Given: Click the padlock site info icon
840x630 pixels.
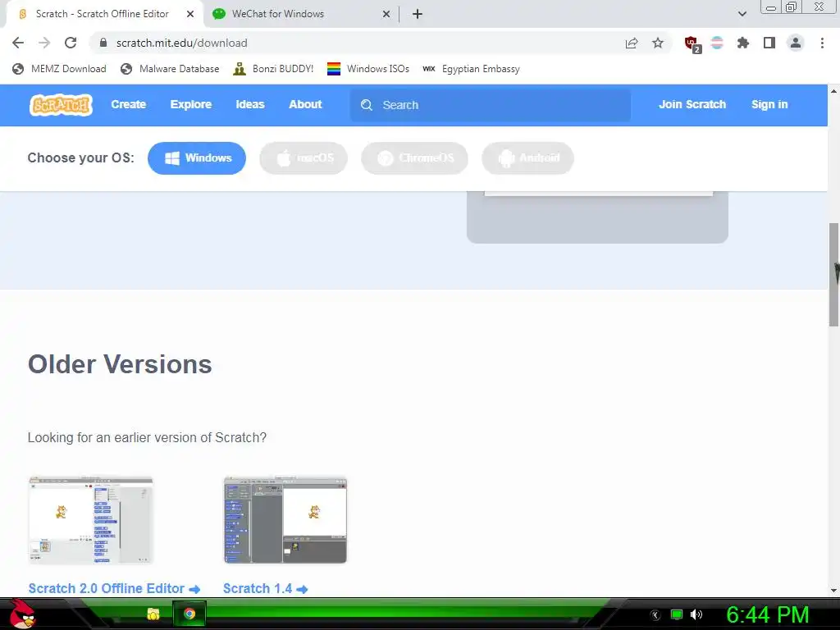Looking at the screenshot, I should [103, 43].
